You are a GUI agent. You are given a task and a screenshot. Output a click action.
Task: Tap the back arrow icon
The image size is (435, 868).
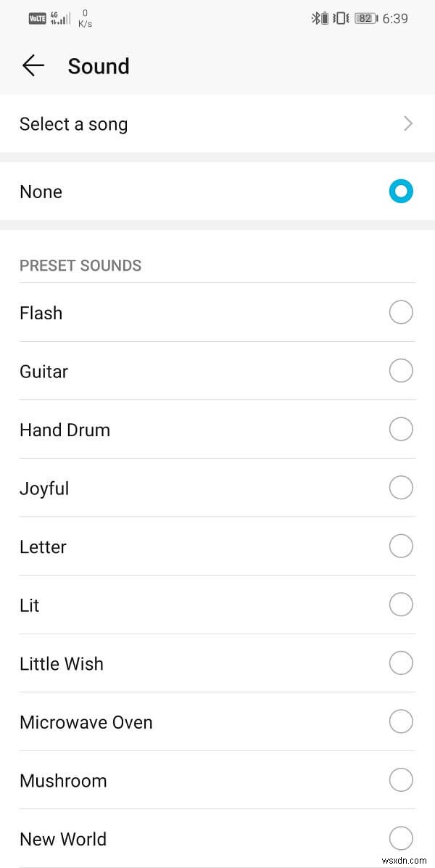tap(33, 66)
